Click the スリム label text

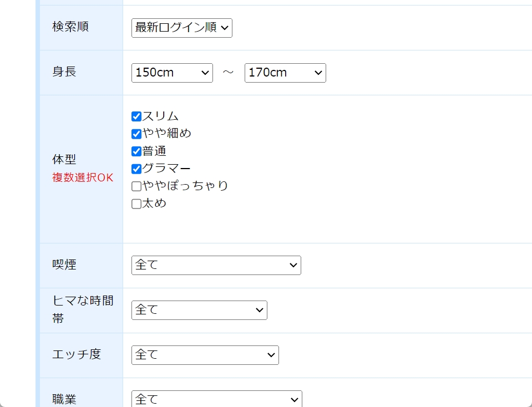(x=160, y=116)
